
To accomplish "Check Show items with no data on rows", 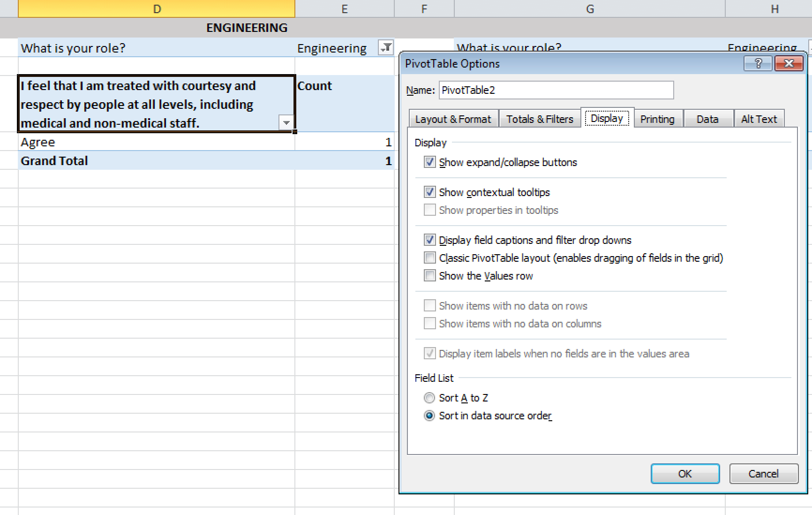I will click(x=429, y=305).
